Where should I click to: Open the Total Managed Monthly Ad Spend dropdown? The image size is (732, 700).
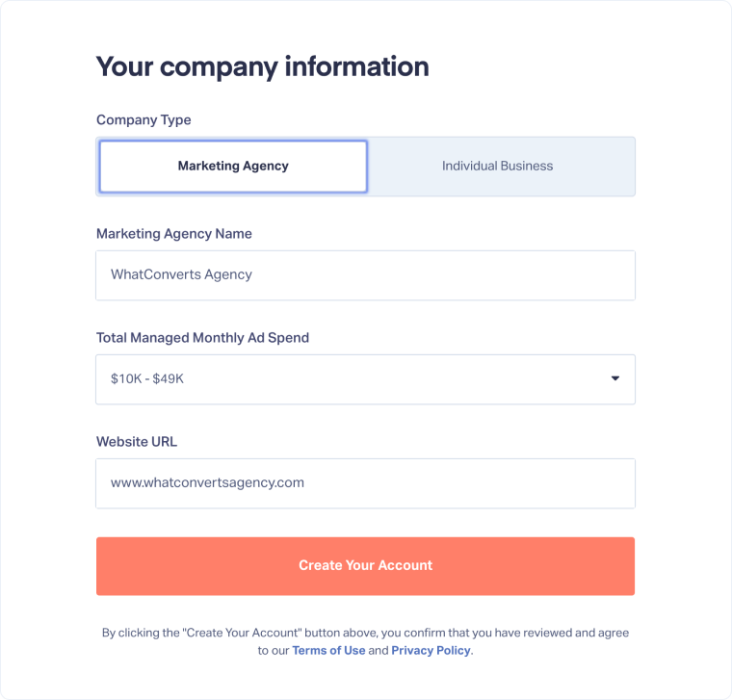tap(365, 378)
